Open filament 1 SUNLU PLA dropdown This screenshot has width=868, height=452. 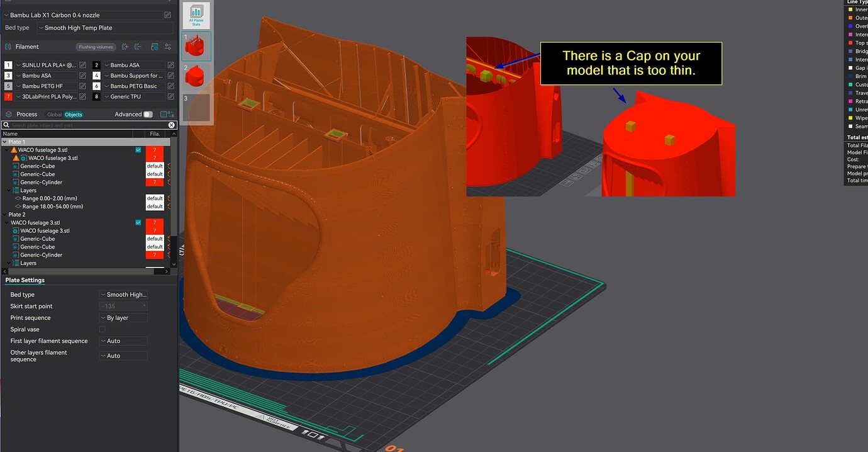[x=46, y=65]
